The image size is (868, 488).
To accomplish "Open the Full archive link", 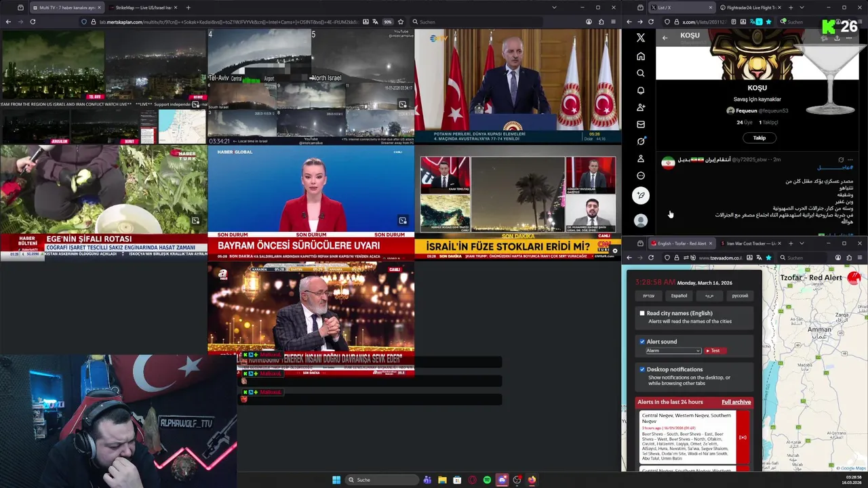I will (736, 402).
